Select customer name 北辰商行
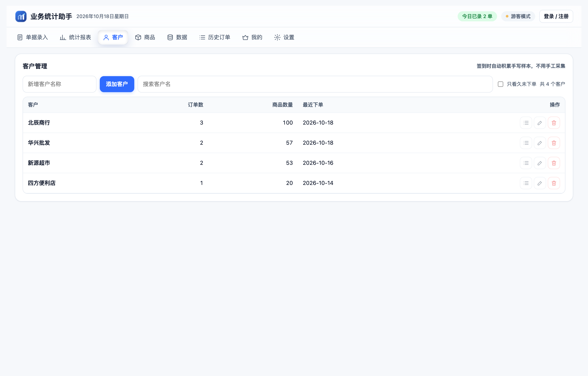Image resolution: width=588 pixels, height=376 pixels. point(39,123)
